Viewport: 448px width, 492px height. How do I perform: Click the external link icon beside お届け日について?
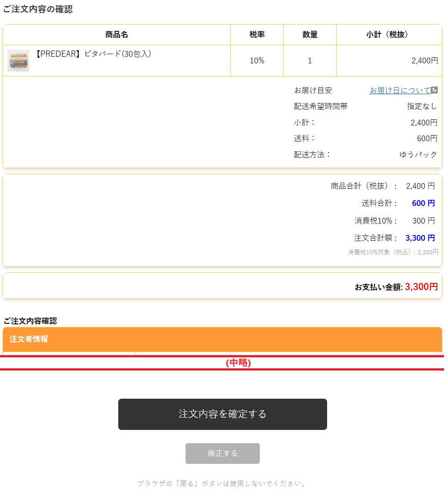[x=434, y=90]
